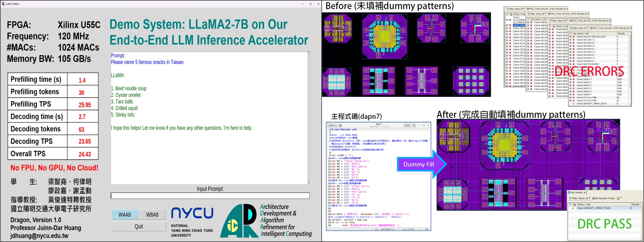Click the Input Prompt text field
This screenshot has width=644, height=242.
[x=210, y=196]
